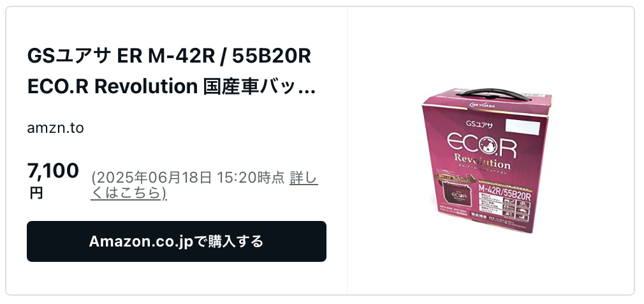Select the 7,100 price value
644x304 pixels.
(x=53, y=171)
